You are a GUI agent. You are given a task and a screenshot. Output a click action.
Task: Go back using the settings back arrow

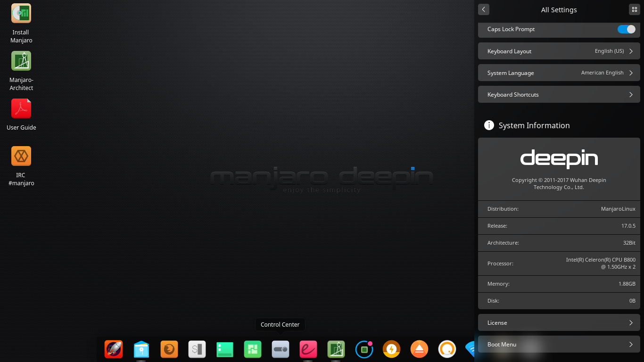(x=484, y=9)
